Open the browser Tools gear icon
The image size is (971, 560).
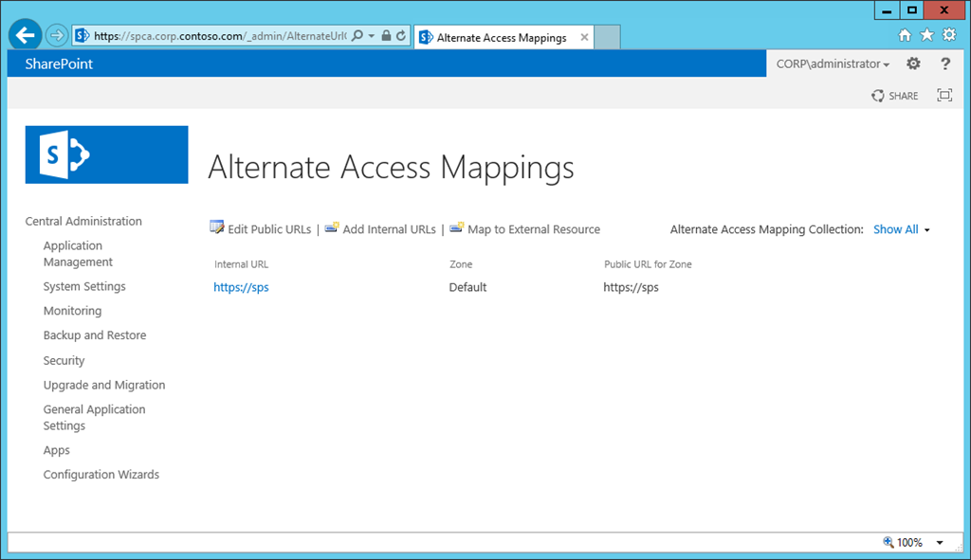[949, 35]
